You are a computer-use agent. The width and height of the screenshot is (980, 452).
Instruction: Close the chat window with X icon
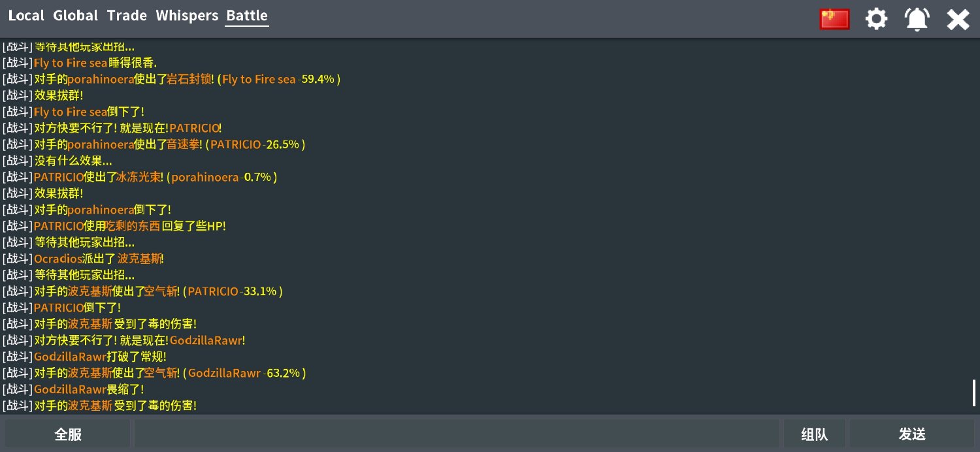coord(958,19)
